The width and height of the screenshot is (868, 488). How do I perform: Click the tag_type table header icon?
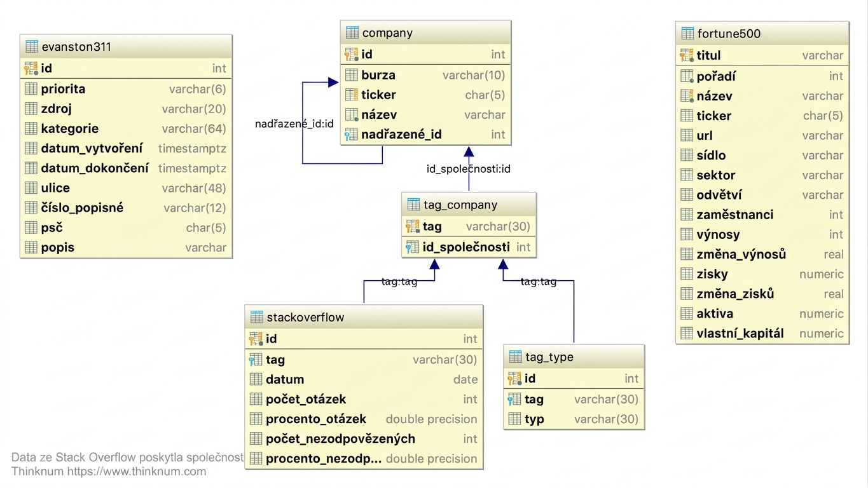pos(515,357)
